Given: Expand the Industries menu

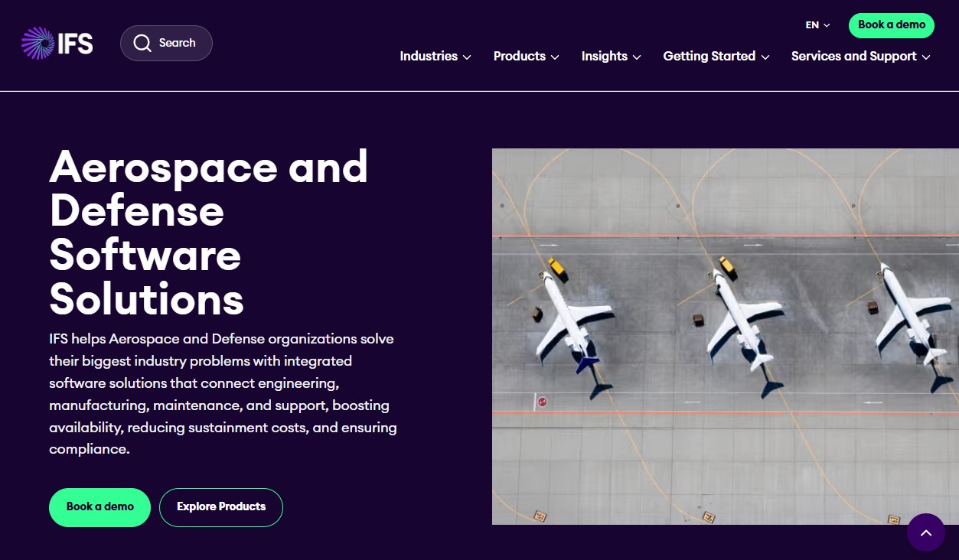Looking at the screenshot, I should coord(435,57).
